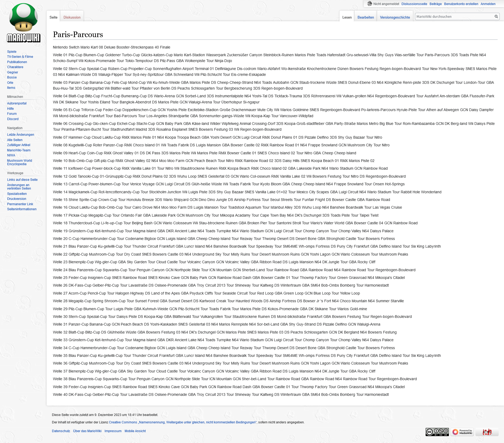Viewport: 504px width, 443px height.
Task: Open the Datenschutz footer link
Action: (x=61, y=431)
